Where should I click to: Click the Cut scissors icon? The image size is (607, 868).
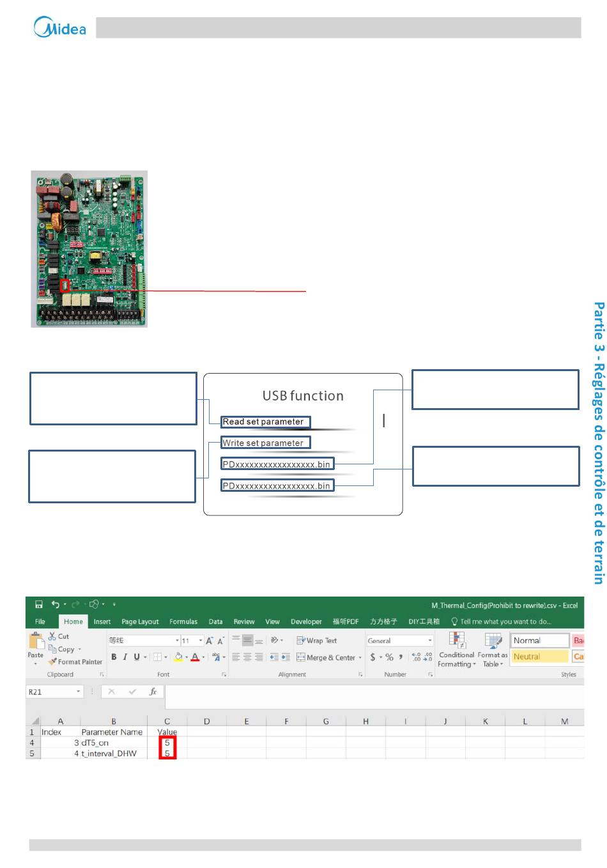click(x=52, y=636)
